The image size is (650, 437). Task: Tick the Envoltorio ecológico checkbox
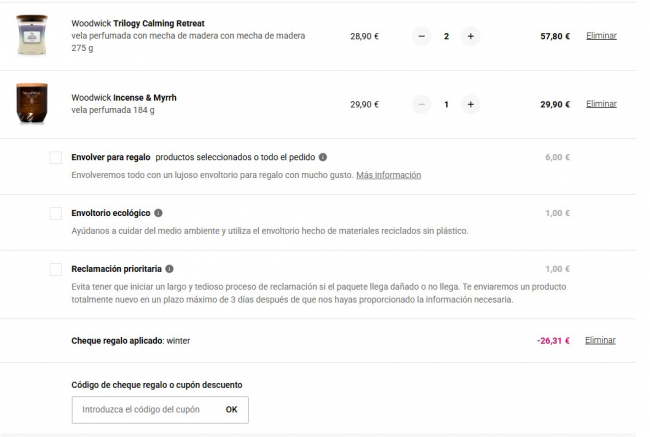click(x=56, y=214)
